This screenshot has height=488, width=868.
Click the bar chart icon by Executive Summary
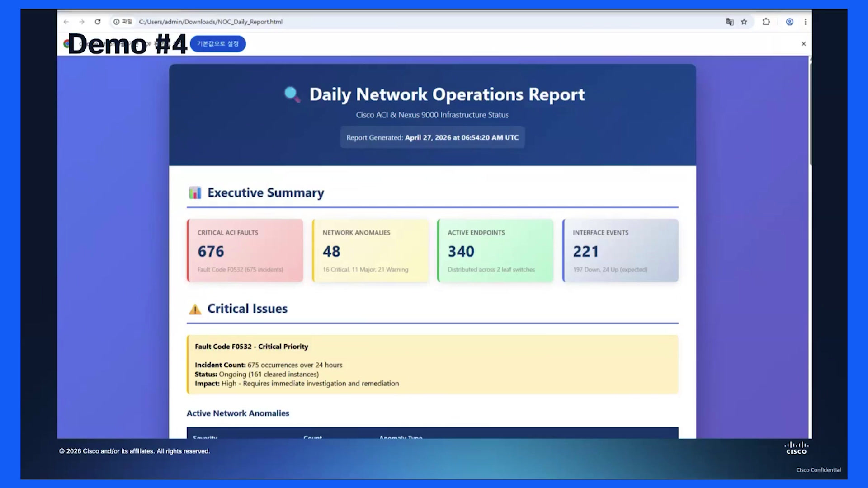pos(195,192)
